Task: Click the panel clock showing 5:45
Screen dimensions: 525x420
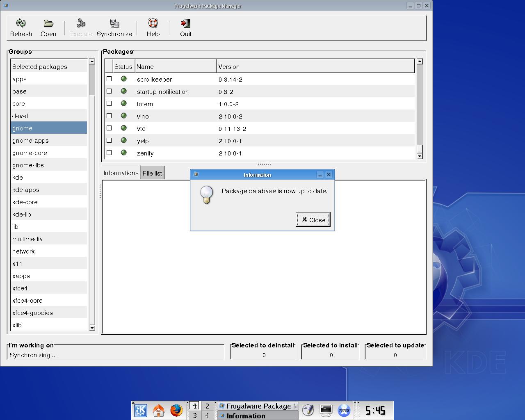Action: tap(375, 410)
